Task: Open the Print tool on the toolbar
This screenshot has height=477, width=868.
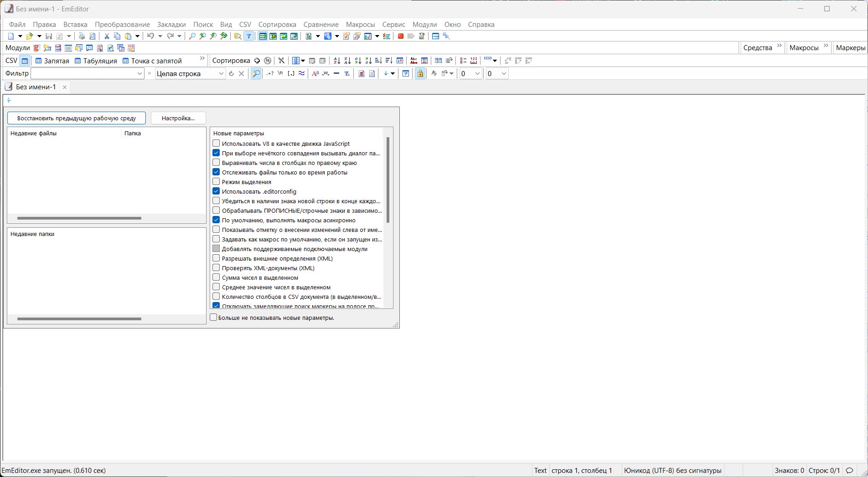Action: (x=82, y=36)
